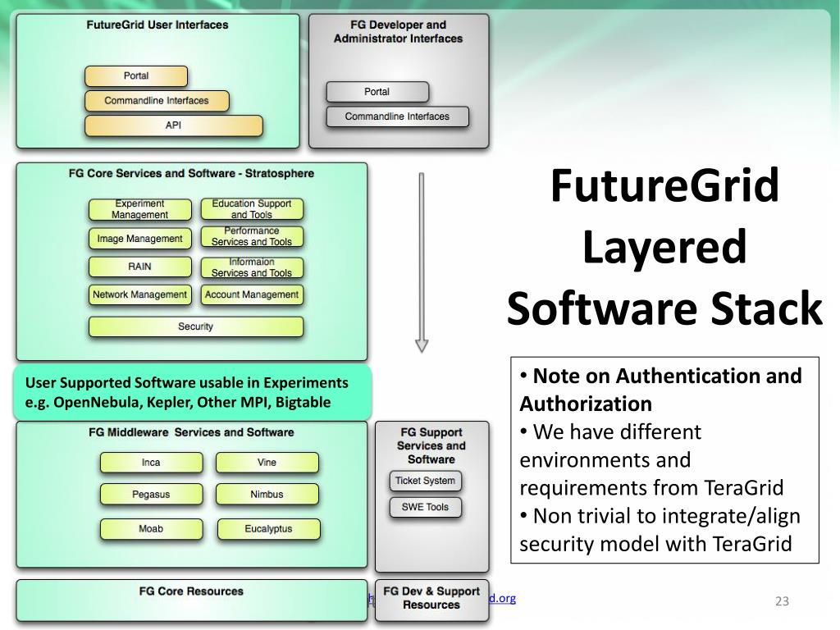Screen dimensions: 840x630
Task: Select the 'FG Core Resources' block
Action: 191,600
